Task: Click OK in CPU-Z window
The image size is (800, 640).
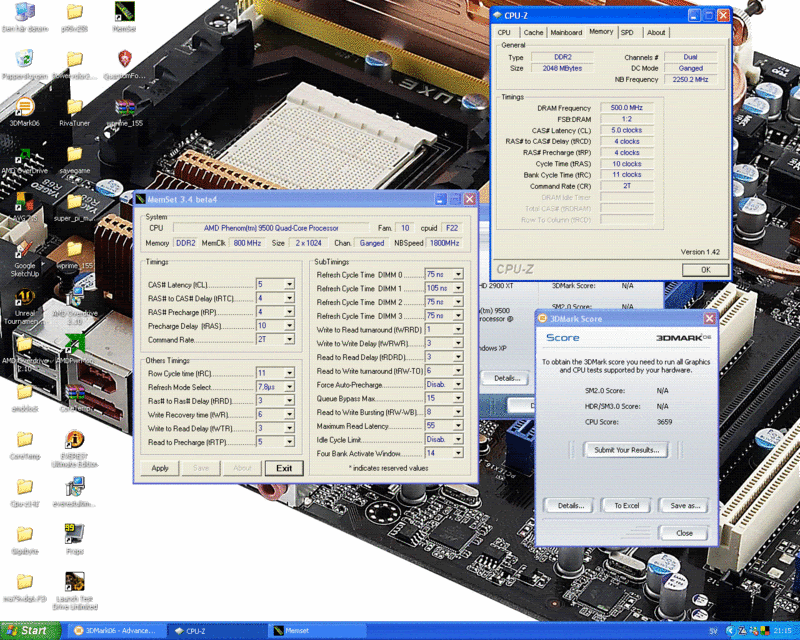Action: point(706,270)
